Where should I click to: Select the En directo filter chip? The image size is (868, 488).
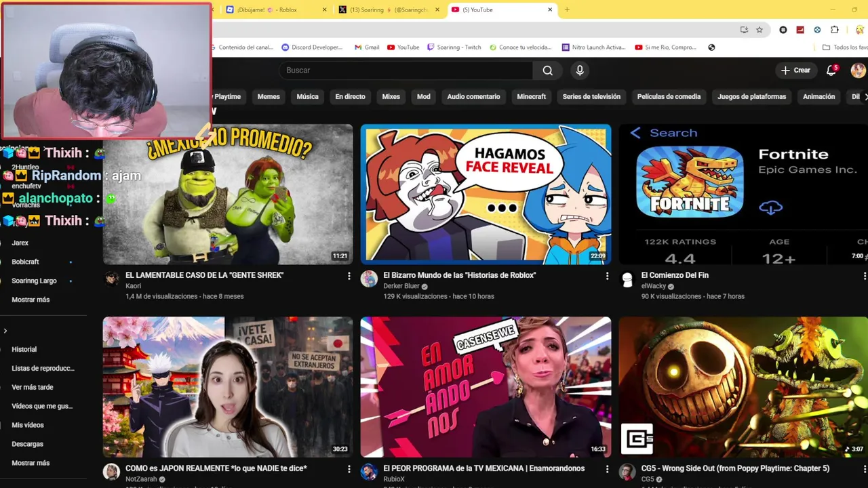point(350,97)
